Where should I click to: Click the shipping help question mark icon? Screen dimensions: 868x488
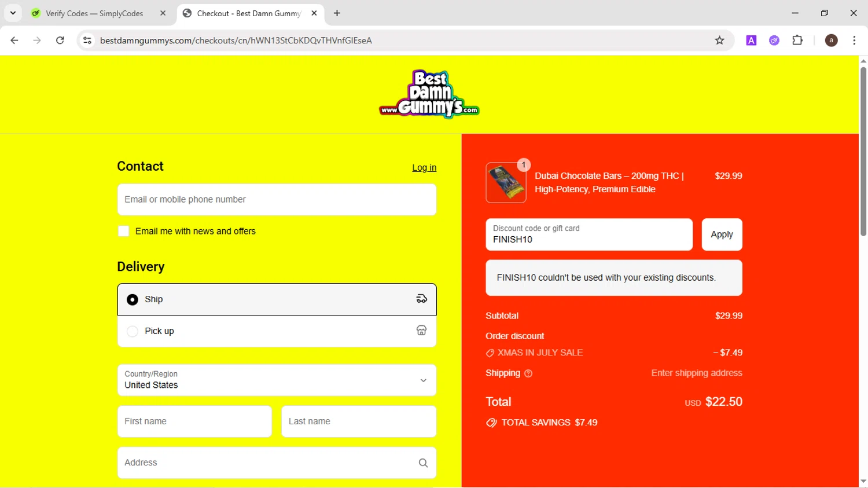(x=528, y=373)
